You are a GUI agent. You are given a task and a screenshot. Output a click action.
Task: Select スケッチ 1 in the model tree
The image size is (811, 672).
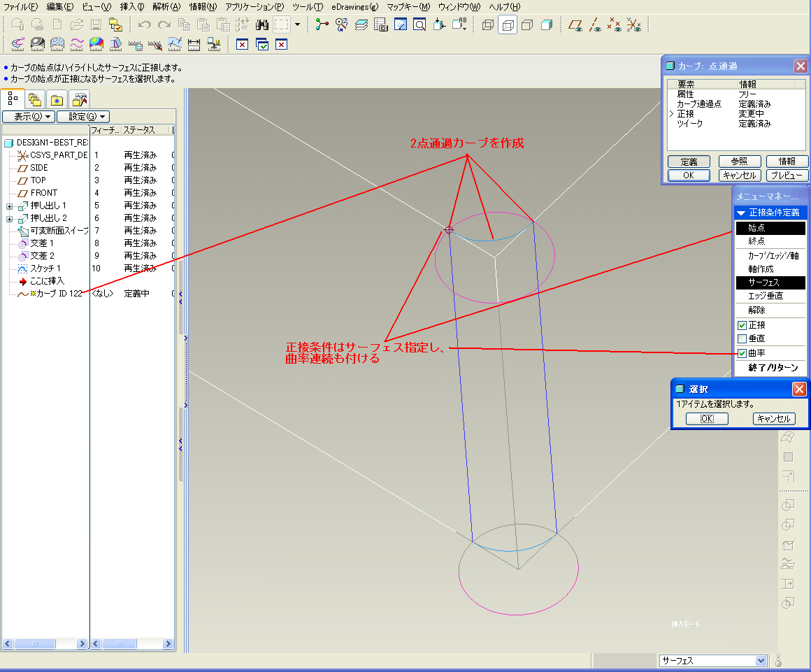click(45, 269)
